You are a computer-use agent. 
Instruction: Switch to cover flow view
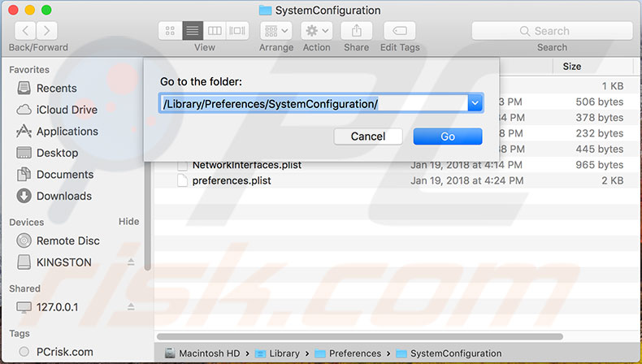[237, 31]
